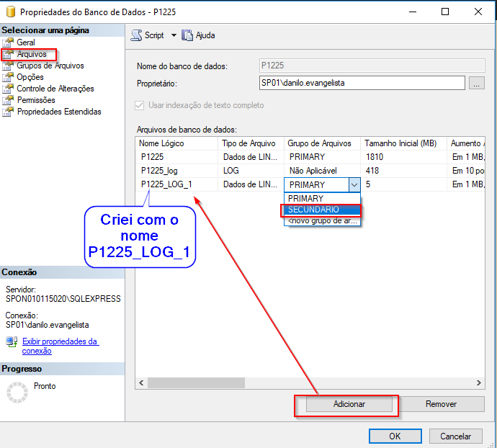Click the Nome do banco de dados field
Viewport: 497px width, 448px height.
pos(372,66)
